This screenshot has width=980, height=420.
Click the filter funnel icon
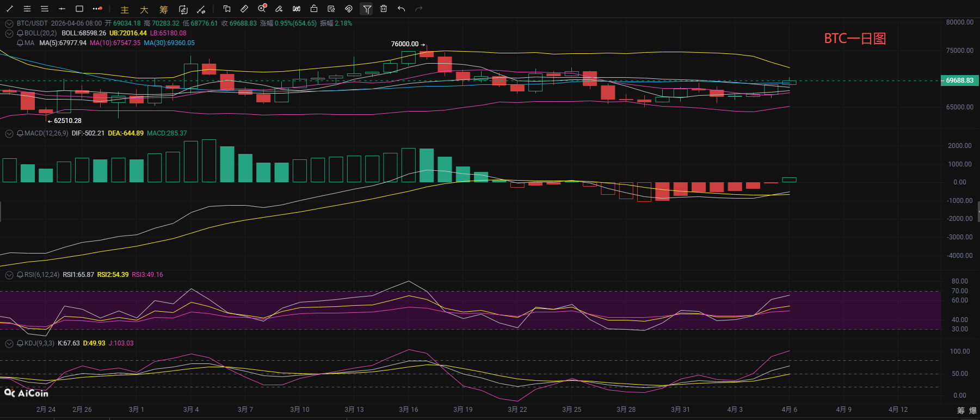pyautogui.click(x=367, y=9)
